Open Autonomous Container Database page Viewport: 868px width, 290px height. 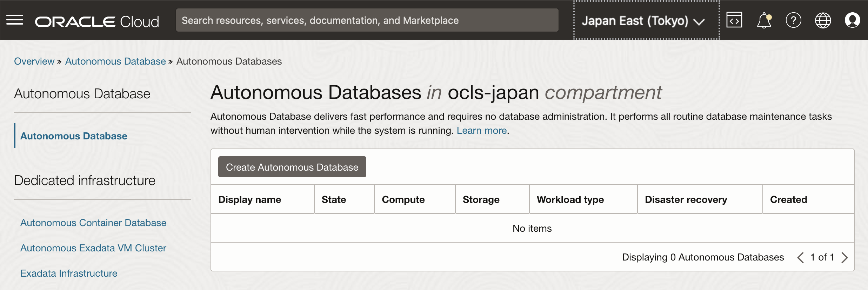point(93,223)
